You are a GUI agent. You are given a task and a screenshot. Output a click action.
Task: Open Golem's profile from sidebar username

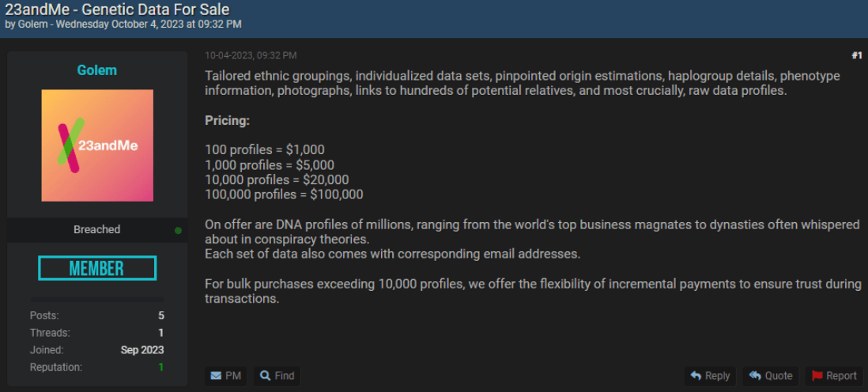(x=97, y=70)
